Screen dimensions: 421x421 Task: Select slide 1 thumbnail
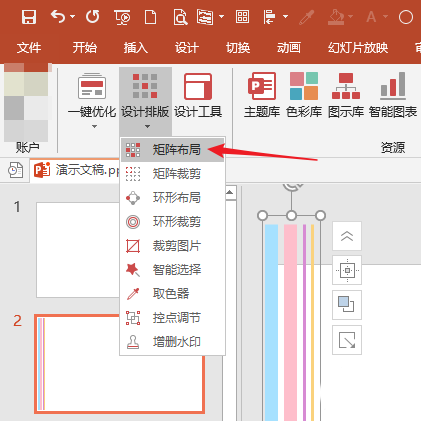pyautogui.click(x=78, y=250)
